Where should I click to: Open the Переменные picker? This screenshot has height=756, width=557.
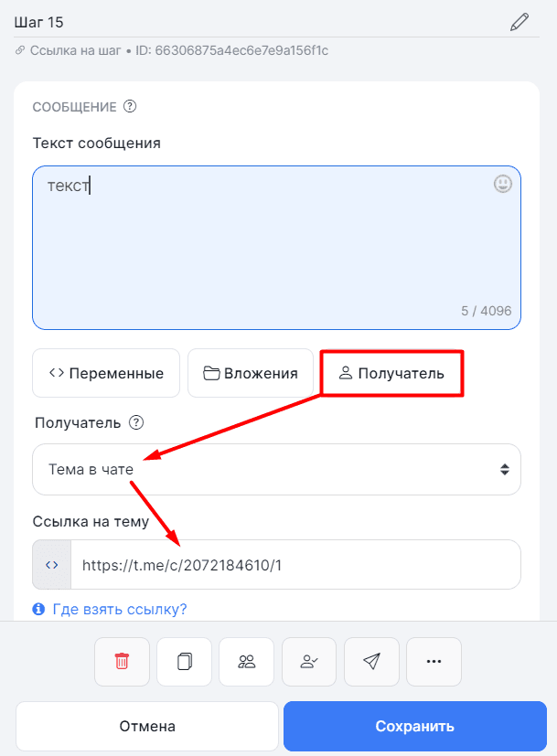pyautogui.click(x=105, y=372)
